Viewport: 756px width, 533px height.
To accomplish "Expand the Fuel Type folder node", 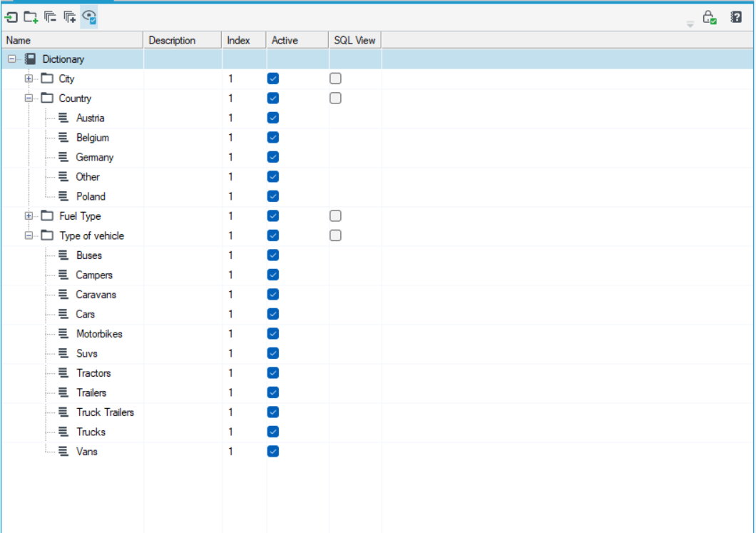I will [x=29, y=215].
